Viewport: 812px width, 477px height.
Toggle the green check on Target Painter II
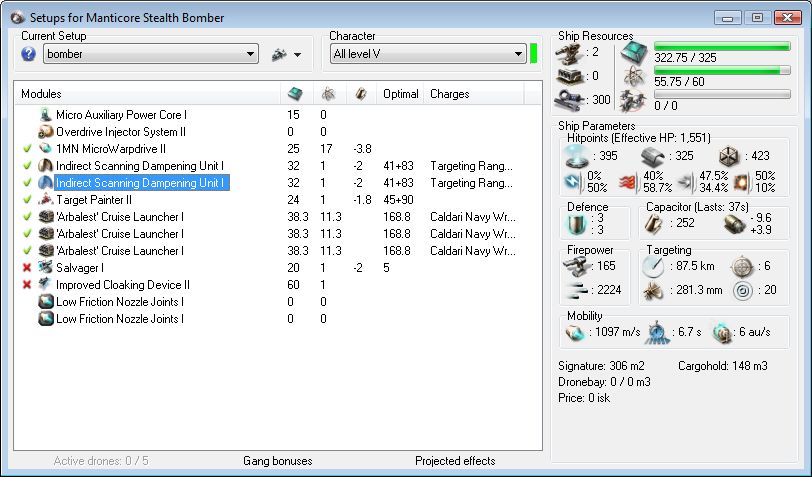pos(27,200)
